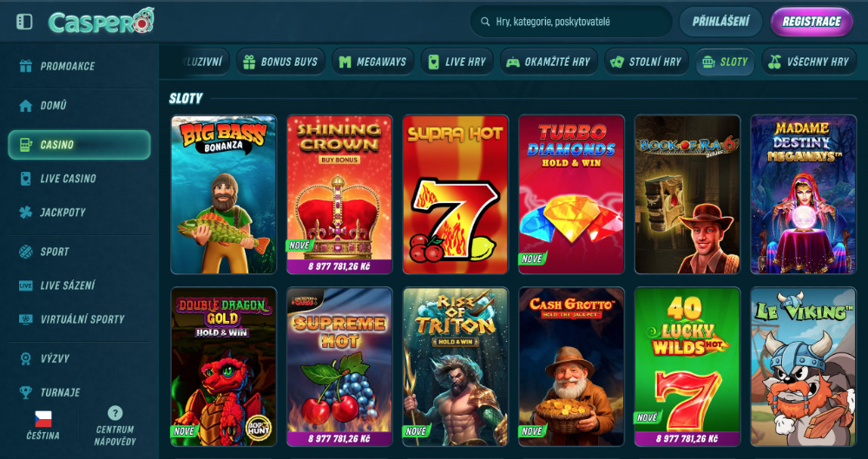Image resolution: width=868 pixels, height=459 pixels.
Task: Select the Všechny hry tab
Action: (808, 62)
